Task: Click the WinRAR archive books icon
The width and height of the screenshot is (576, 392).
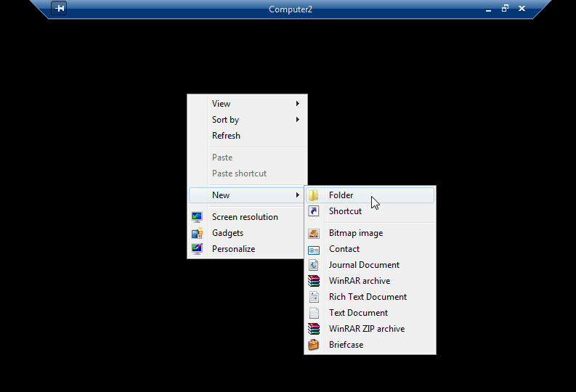Action: click(313, 281)
